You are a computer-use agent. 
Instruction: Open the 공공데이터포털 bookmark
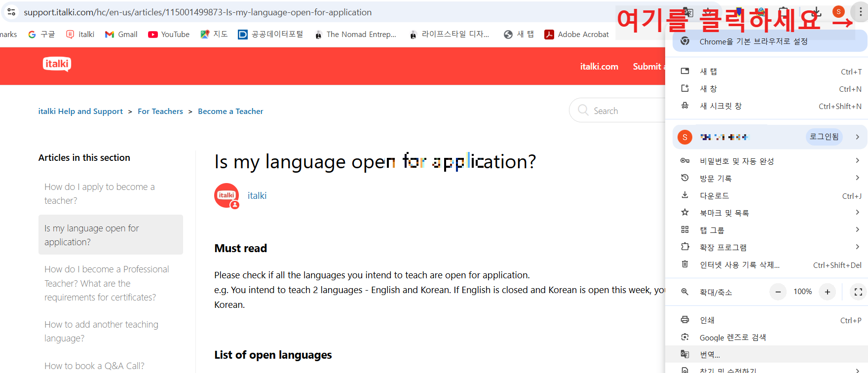[x=270, y=34]
